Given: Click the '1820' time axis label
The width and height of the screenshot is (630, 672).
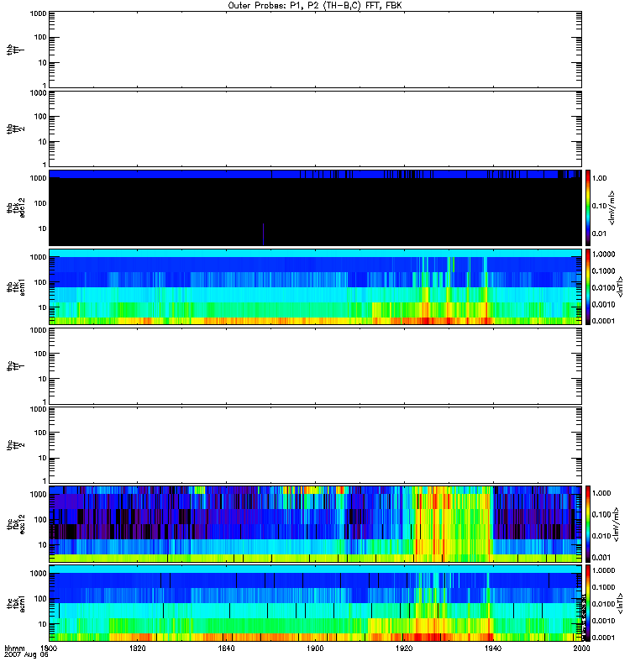Looking at the screenshot, I should pos(137,648).
